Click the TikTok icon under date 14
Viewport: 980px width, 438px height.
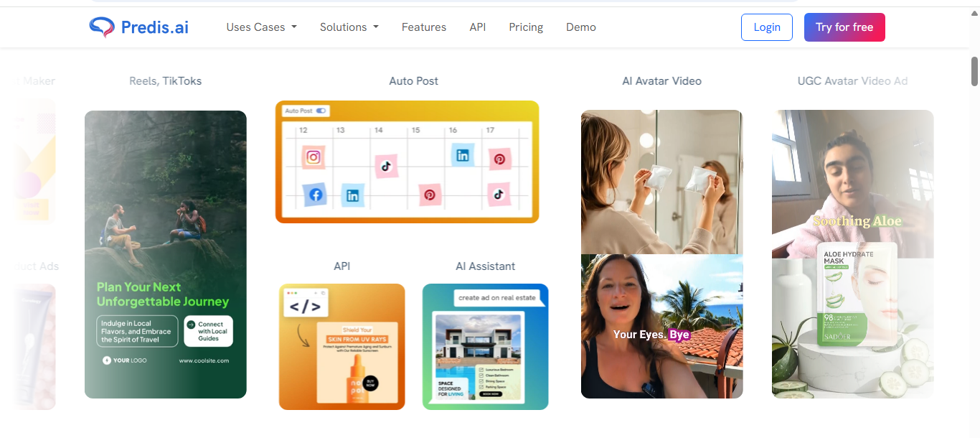[386, 167]
